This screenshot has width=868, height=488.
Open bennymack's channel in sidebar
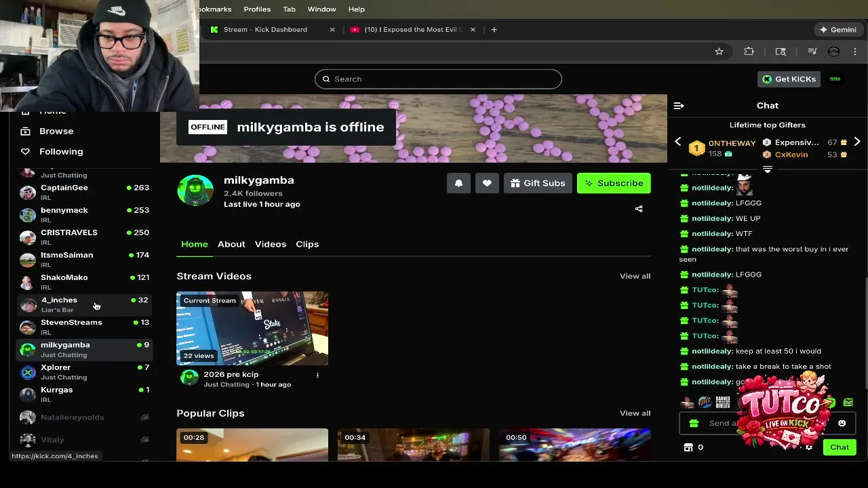(84, 215)
